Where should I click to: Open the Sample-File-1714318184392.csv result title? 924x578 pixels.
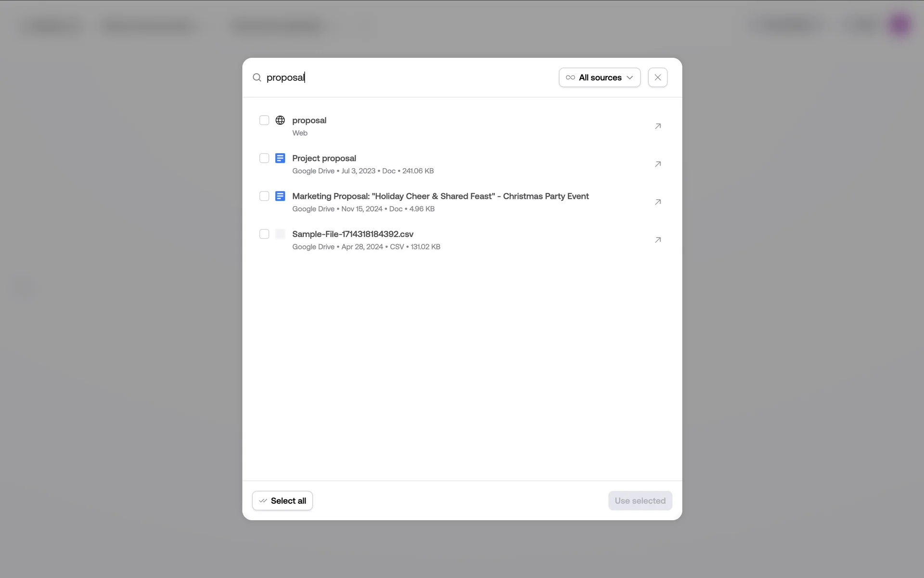(352, 234)
